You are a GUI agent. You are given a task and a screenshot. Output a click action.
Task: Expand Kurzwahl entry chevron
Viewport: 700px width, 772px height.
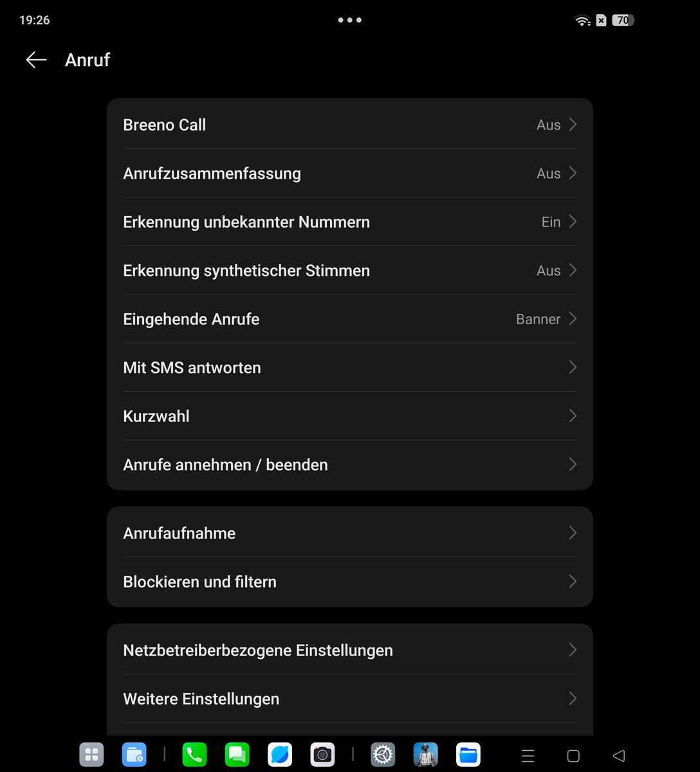tap(572, 416)
